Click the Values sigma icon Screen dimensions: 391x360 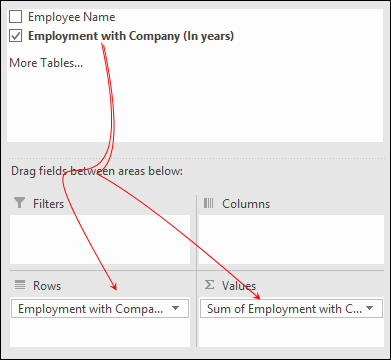coord(209,285)
